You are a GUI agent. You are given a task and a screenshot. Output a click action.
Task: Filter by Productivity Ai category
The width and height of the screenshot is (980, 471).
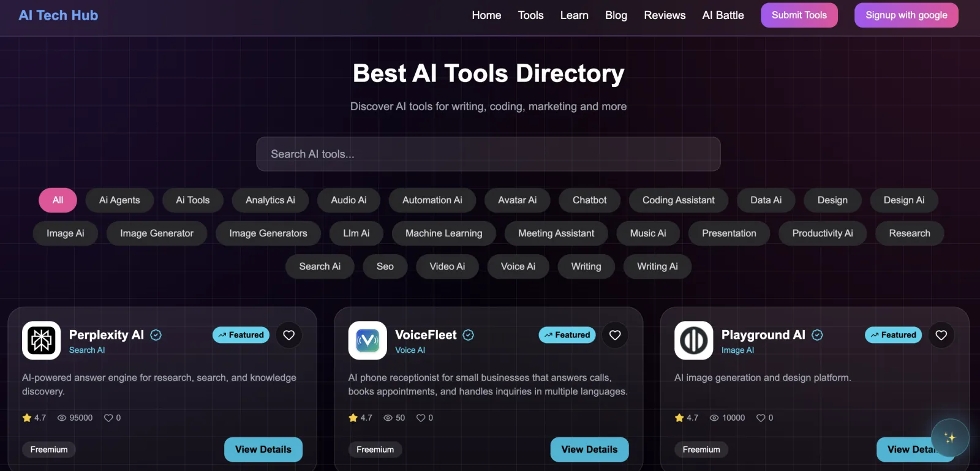(823, 233)
